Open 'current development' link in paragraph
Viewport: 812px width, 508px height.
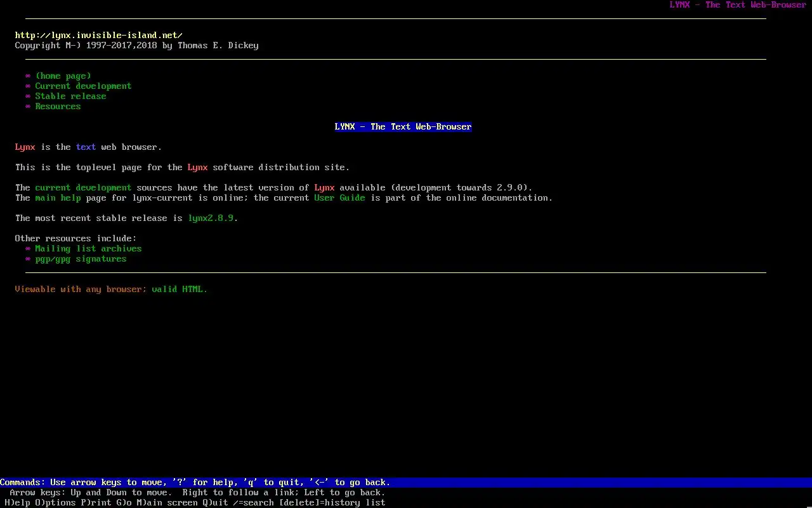tap(83, 188)
